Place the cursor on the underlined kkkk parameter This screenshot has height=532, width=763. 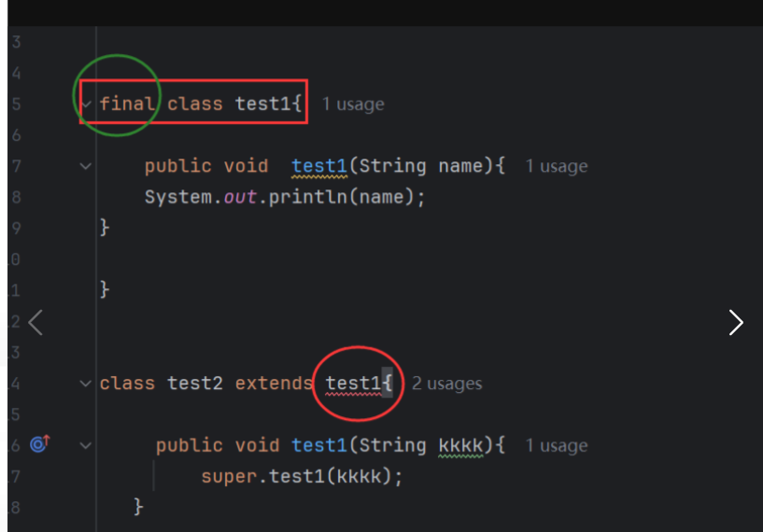(460, 445)
